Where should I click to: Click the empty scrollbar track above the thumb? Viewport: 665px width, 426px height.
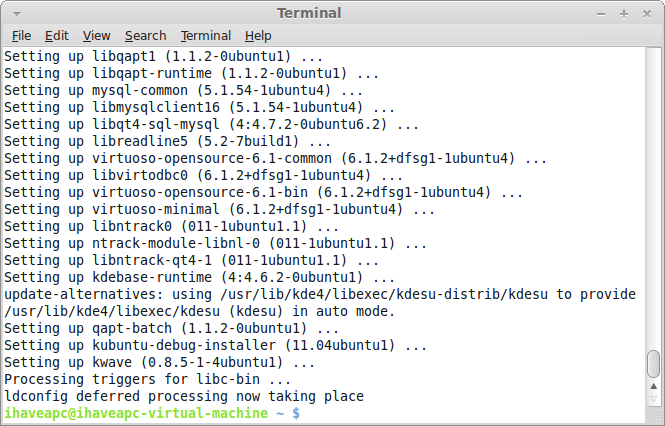pyautogui.click(x=653, y=199)
